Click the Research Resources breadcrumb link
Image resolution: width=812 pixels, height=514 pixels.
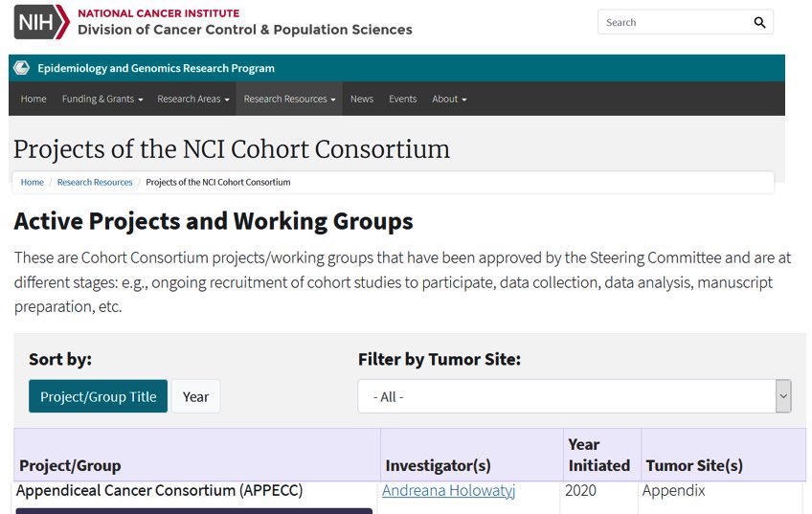(95, 182)
